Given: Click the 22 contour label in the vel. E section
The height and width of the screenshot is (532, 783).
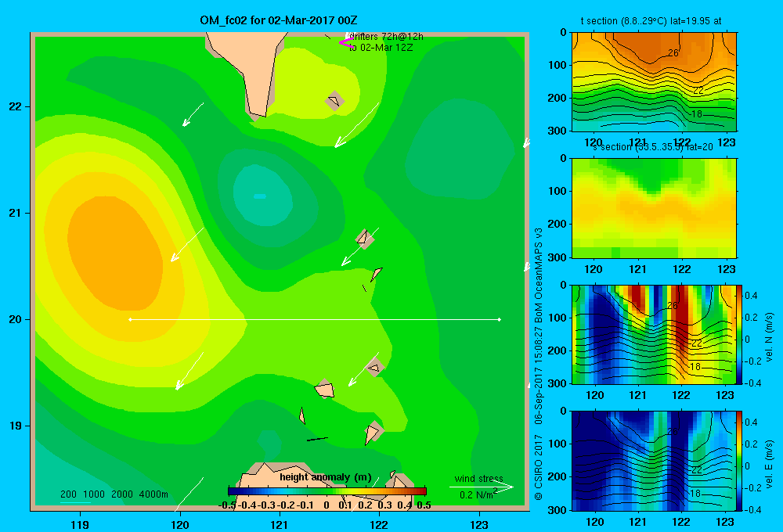Looking at the screenshot, I should point(697,469).
